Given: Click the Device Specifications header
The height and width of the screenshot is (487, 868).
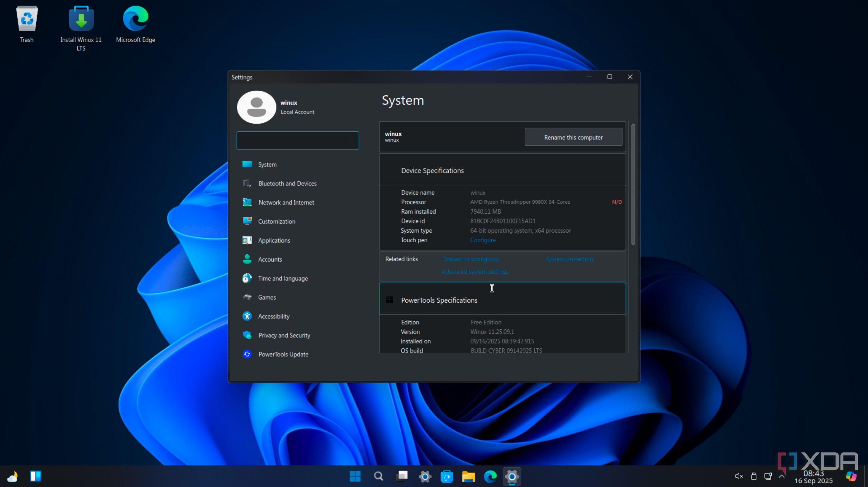Looking at the screenshot, I should [502, 170].
